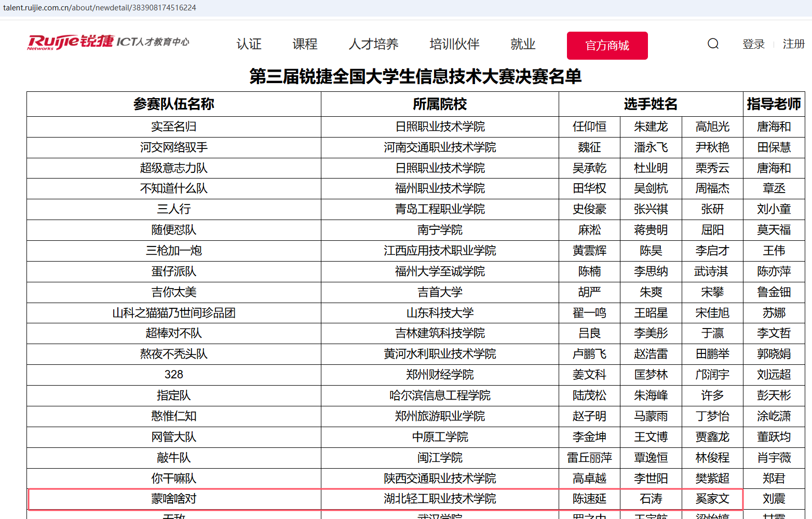Click the page title 第三届锐捷全国大学生信息技术大赛决赛名单
The image size is (812, 519).
point(415,76)
